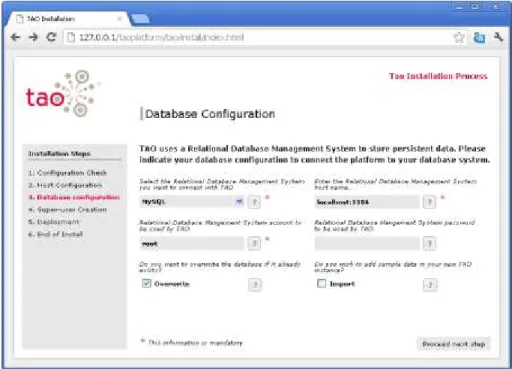
Task: Reload the page with the refresh icon
Action: pyautogui.click(x=51, y=37)
